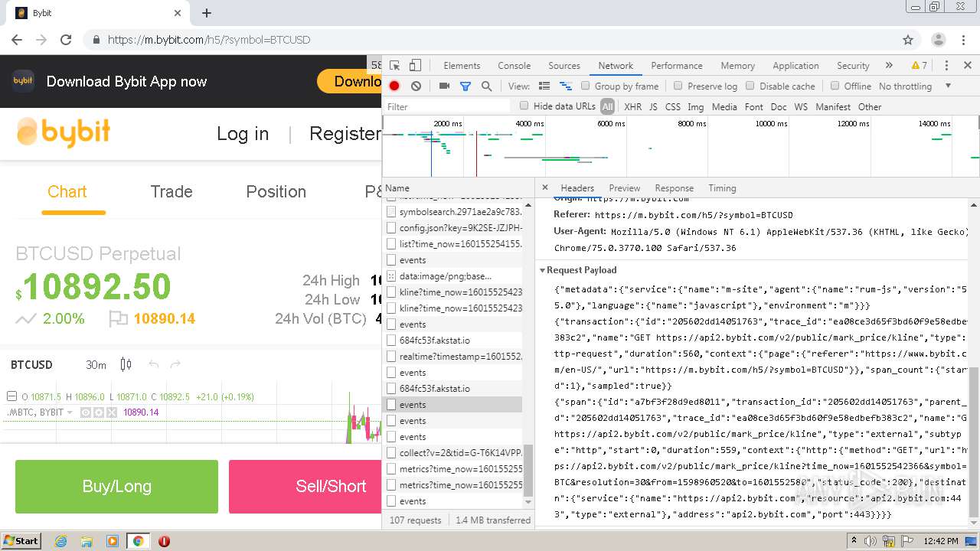Image resolution: width=980 pixels, height=551 pixels.
Task: Enable Offline checkbox
Action: pos(835,86)
